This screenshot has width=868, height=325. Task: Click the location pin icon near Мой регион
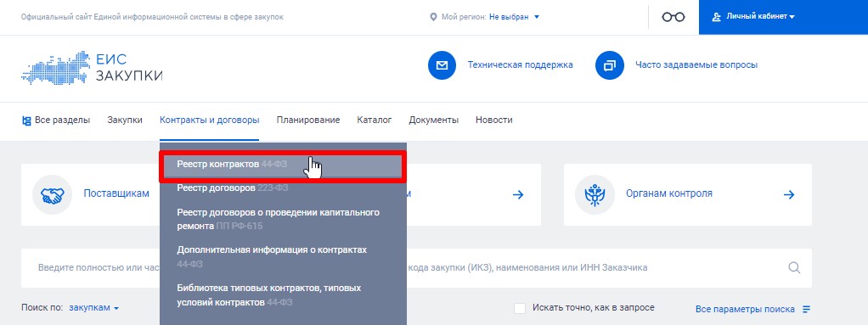pyautogui.click(x=433, y=17)
